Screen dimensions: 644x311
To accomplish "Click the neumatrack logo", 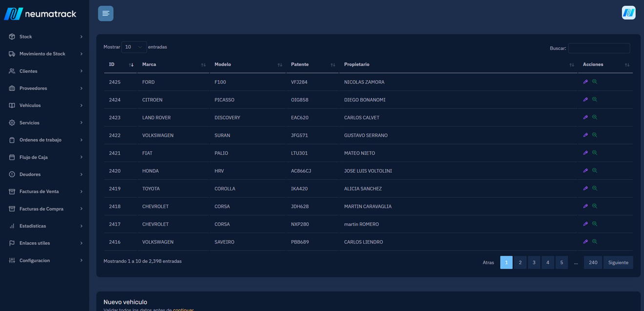I will tap(40, 14).
